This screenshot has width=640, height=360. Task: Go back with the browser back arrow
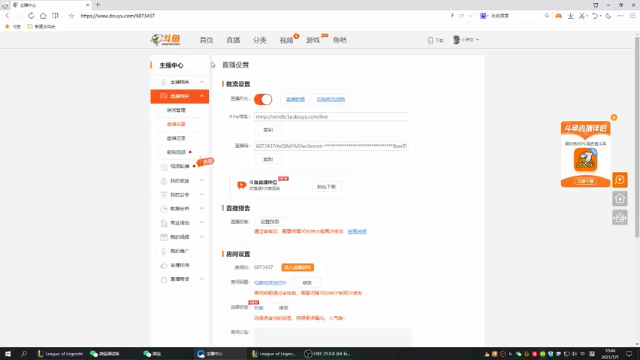pyautogui.click(x=7, y=16)
